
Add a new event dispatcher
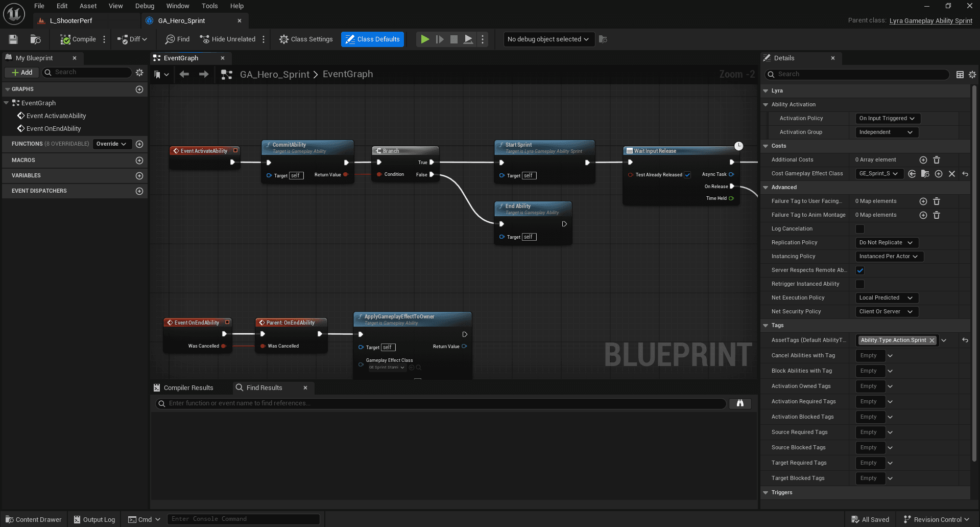point(139,191)
